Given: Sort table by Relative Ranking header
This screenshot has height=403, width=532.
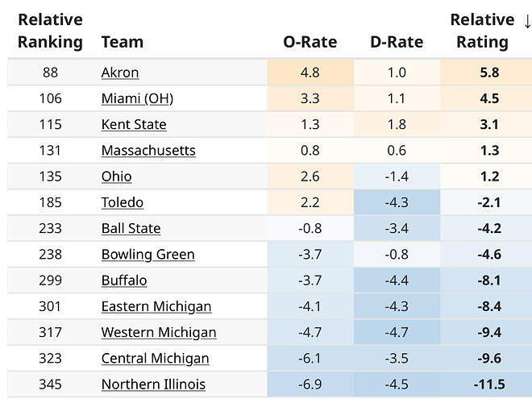Looking at the screenshot, I should [50, 31].
